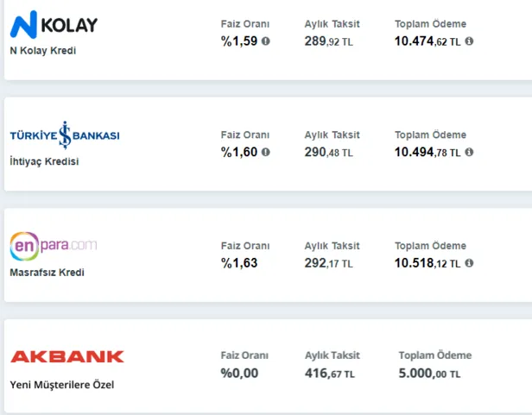Viewport: 532px width, 415px height.
Task: Select the 416,67 TL monthly installment
Action: point(328,374)
